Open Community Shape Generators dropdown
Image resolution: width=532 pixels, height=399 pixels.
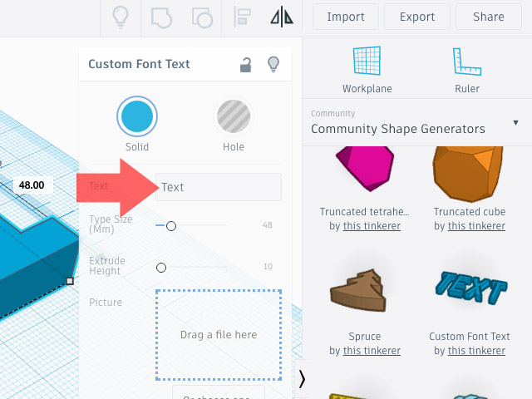[414, 123]
